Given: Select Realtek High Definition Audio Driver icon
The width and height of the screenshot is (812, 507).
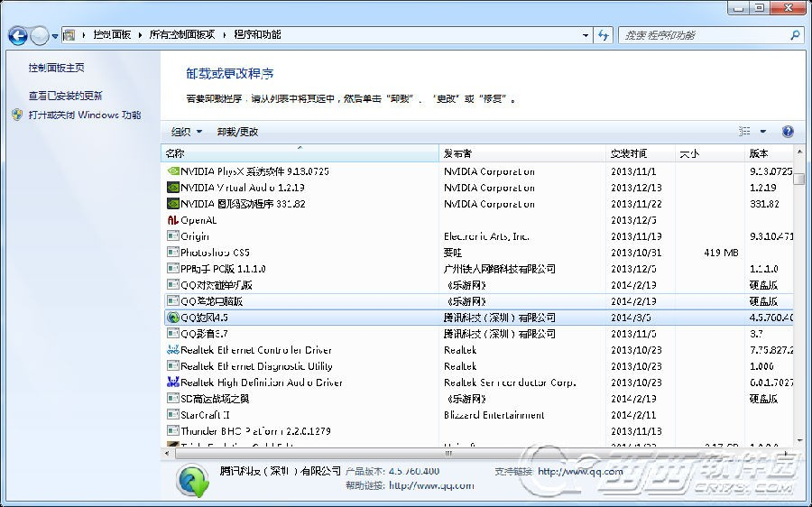Looking at the screenshot, I should tap(173, 383).
